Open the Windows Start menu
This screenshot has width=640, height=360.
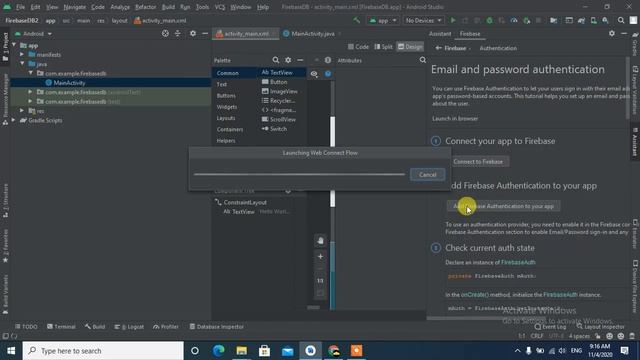(x=11, y=351)
